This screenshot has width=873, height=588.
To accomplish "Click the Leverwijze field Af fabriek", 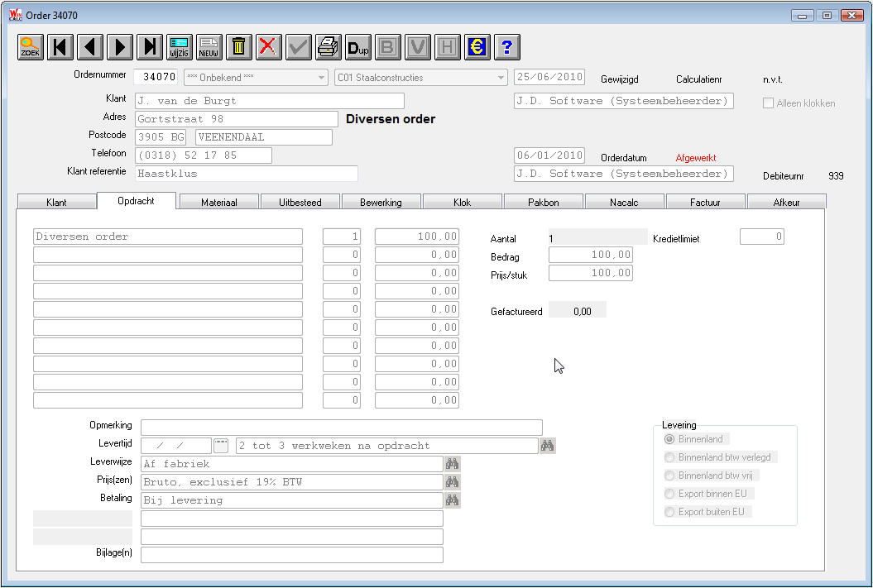I will (292, 464).
